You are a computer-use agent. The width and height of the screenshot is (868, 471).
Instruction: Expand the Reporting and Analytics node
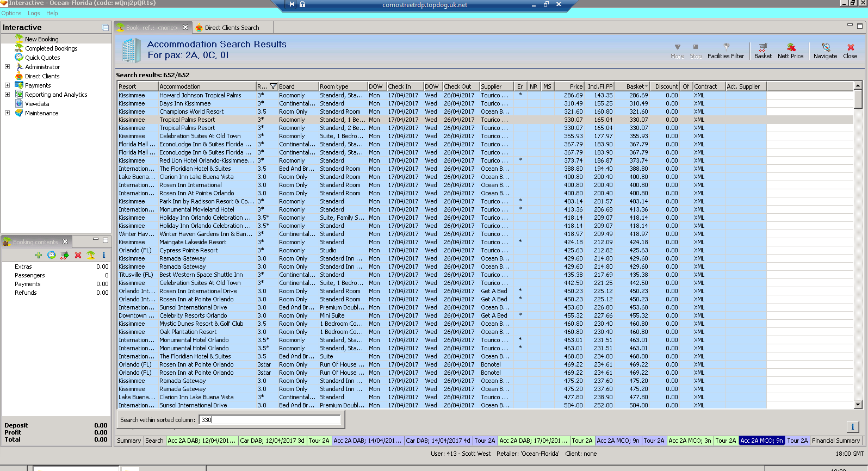pos(7,95)
